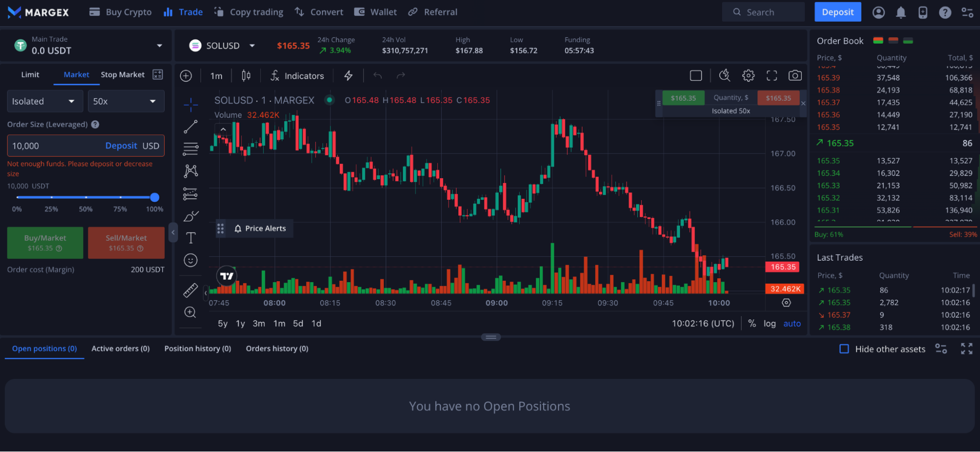Set order size slider to 25%
This screenshot has width=980, height=452.
click(51, 197)
